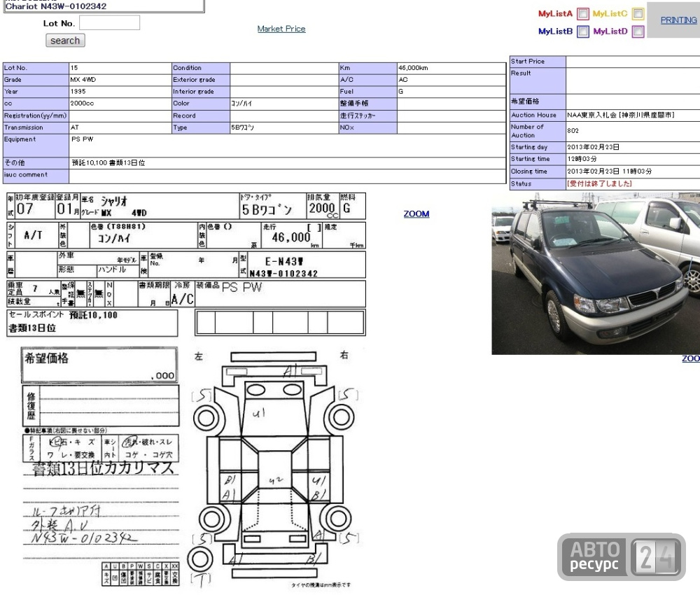Select the auction house name NAA東京入札会
700x595 pixels.
coord(592,115)
